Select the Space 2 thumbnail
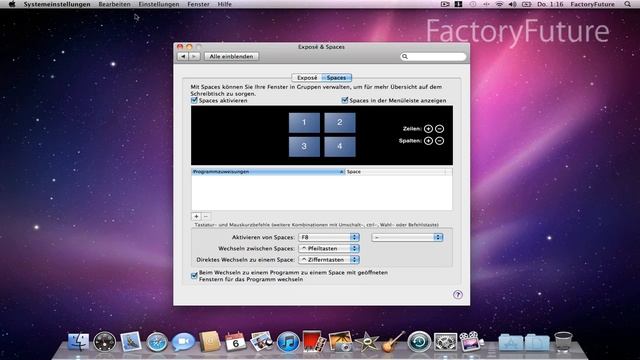Screen dimensions: 640x360 340,122
